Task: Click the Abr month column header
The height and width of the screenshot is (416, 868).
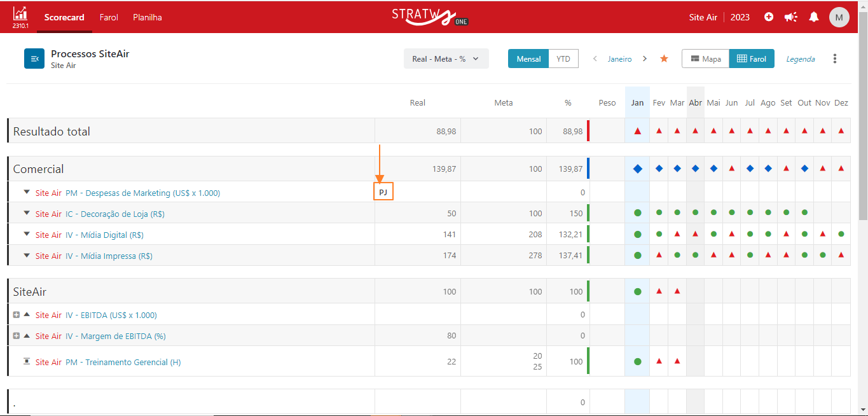Action: click(696, 102)
